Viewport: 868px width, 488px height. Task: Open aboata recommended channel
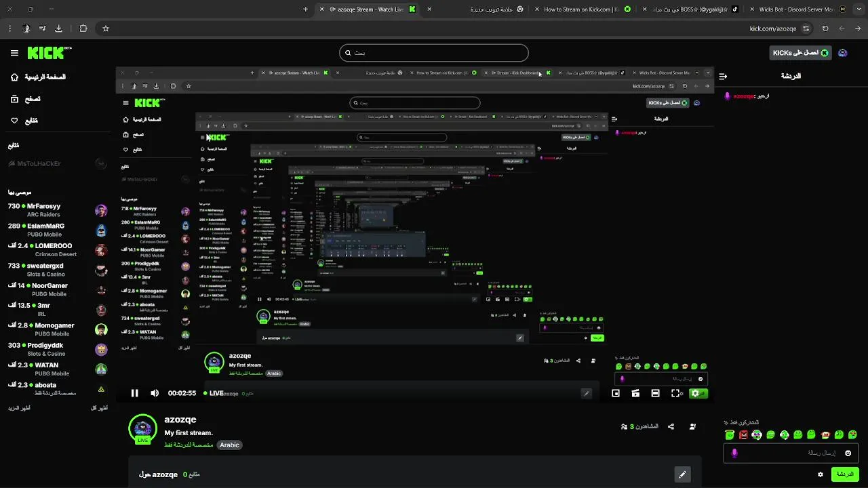[x=58, y=389]
